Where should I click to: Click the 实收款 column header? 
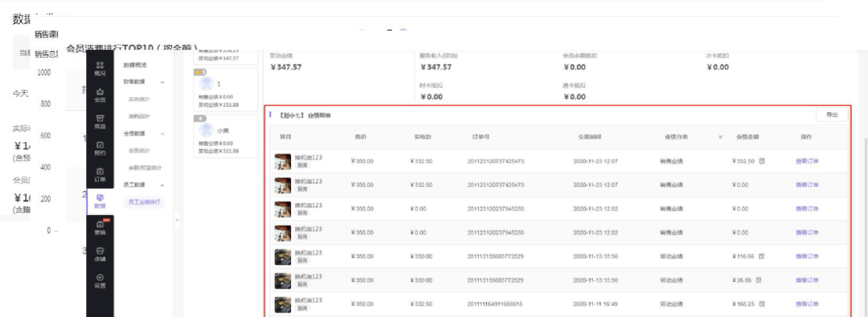coord(423,136)
